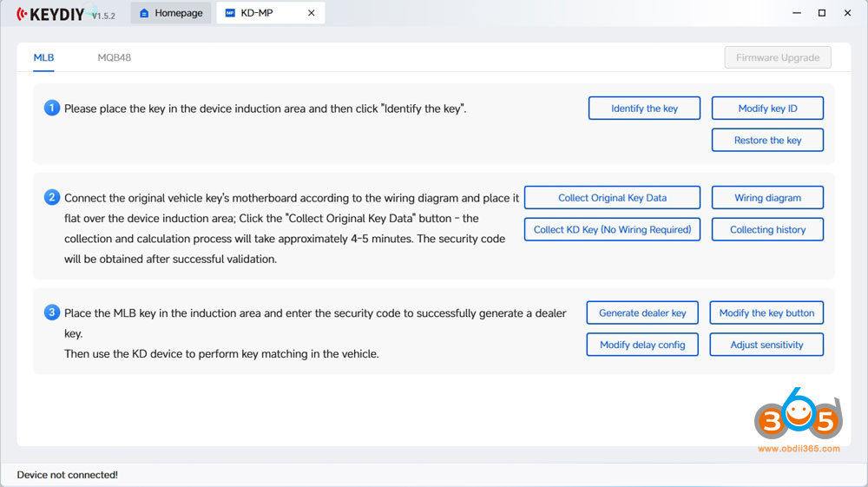Click the step 1 number badge
The height and width of the screenshot is (487, 868).
click(x=52, y=109)
